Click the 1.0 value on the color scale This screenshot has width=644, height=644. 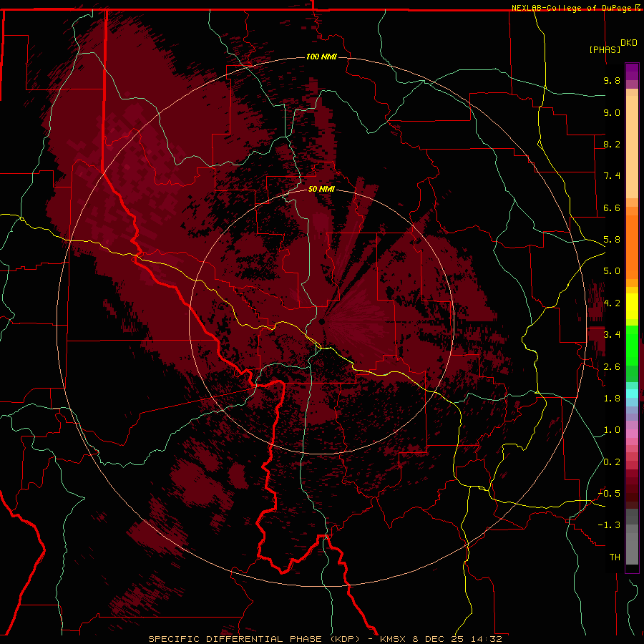click(612, 430)
